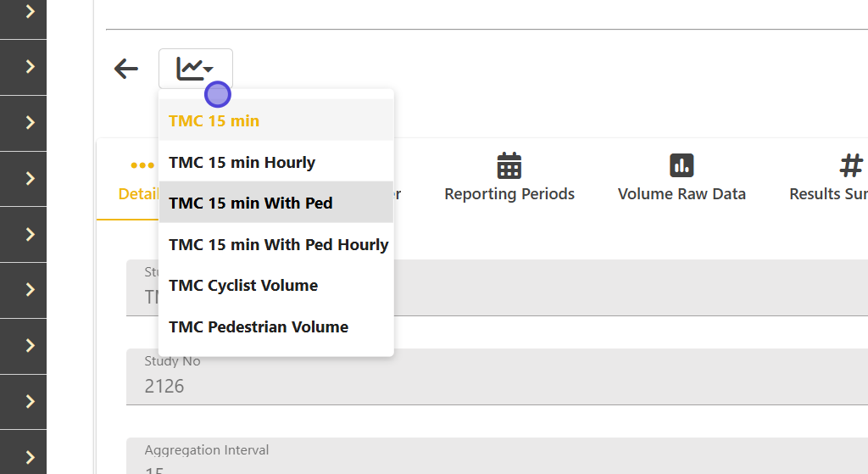The width and height of the screenshot is (868, 474).
Task: Select TMC 15 min With Ped option
Action: 251,204
